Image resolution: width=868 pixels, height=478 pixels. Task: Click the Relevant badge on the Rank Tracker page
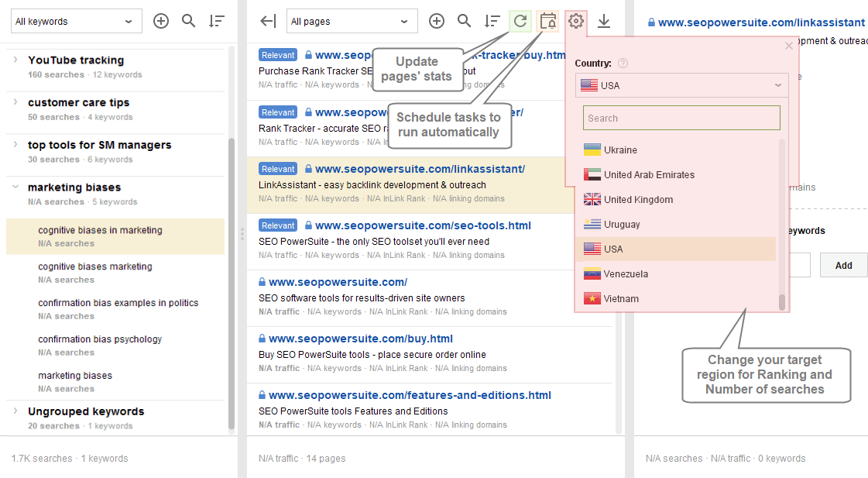(x=278, y=112)
